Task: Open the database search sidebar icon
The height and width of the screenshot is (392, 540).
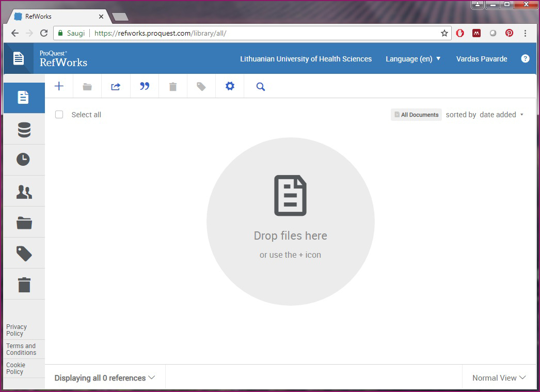Action: tap(24, 129)
